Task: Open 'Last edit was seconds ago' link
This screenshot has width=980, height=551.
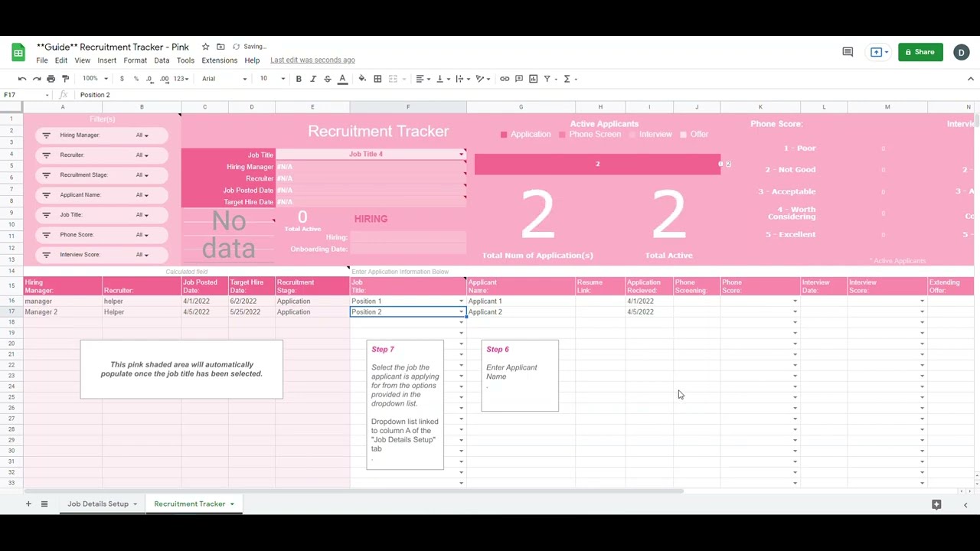Action: click(x=312, y=60)
